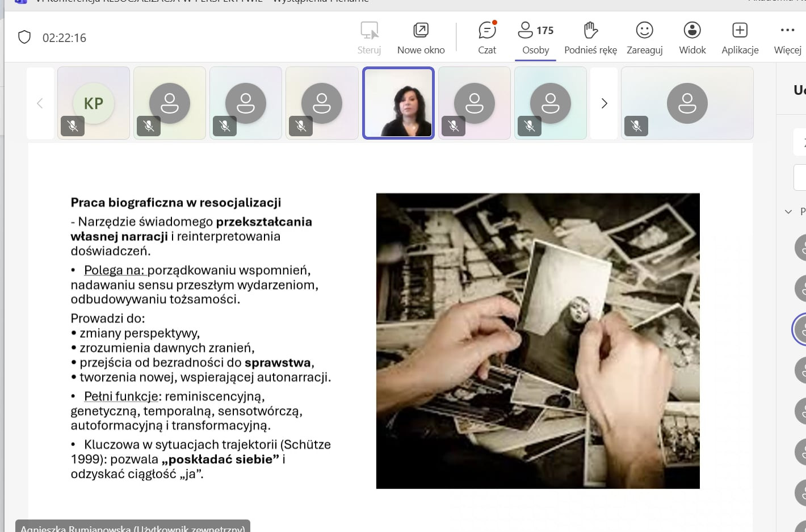This screenshot has height=532, width=806.
Task: Open the Czat chat panel
Action: tap(487, 37)
